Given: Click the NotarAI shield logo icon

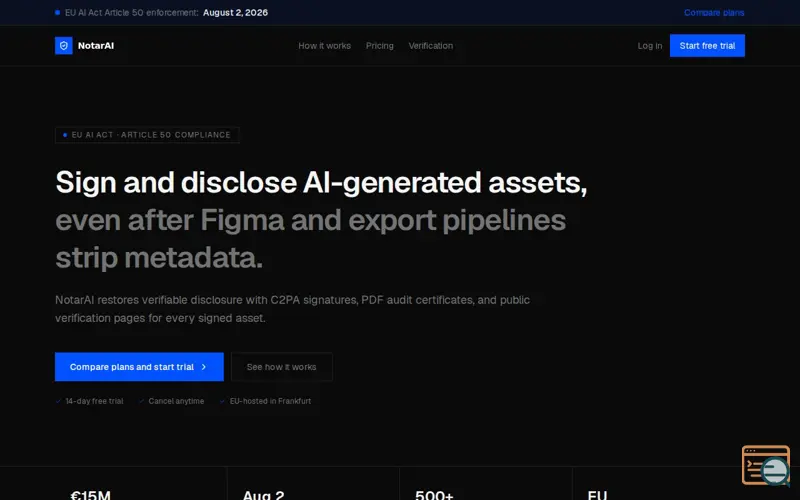Looking at the screenshot, I should [x=64, y=45].
